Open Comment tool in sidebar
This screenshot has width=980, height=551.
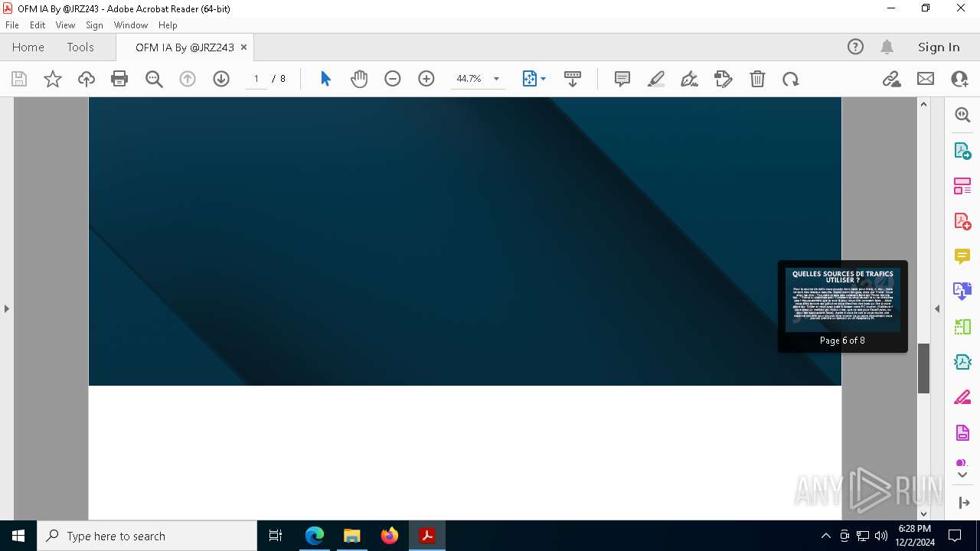point(962,256)
